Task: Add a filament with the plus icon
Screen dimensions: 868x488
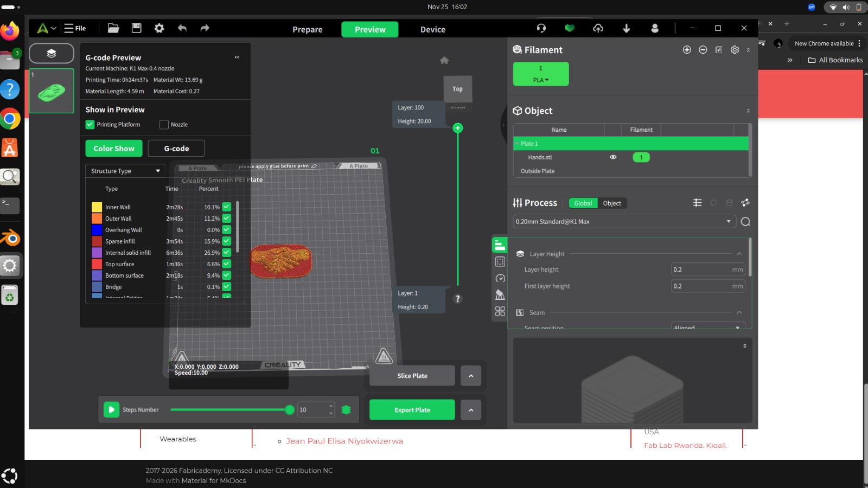Action: pyautogui.click(x=687, y=50)
